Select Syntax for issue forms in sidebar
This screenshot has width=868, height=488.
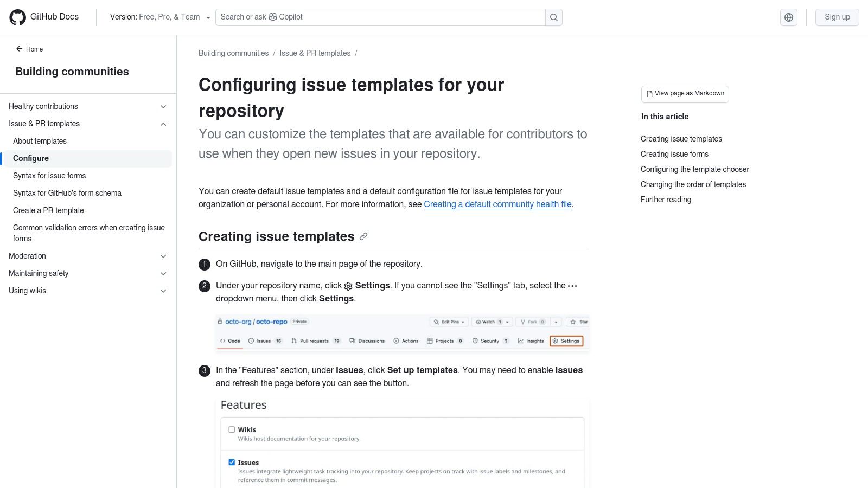[49, 175]
